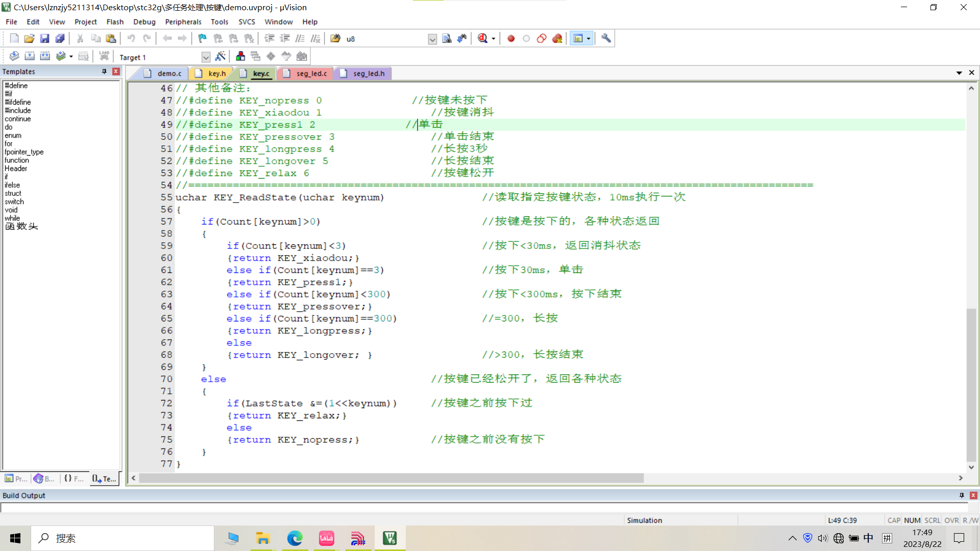Viewport: 980px width, 551px height.
Task: Pin the Build Output panel
Action: click(962, 495)
